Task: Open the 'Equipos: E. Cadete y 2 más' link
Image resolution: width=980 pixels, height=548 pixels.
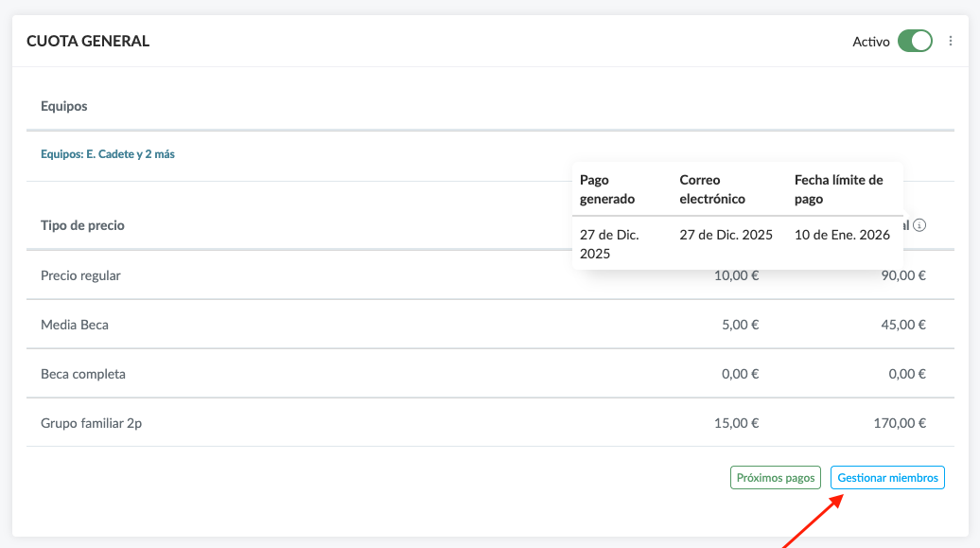Action: point(108,154)
